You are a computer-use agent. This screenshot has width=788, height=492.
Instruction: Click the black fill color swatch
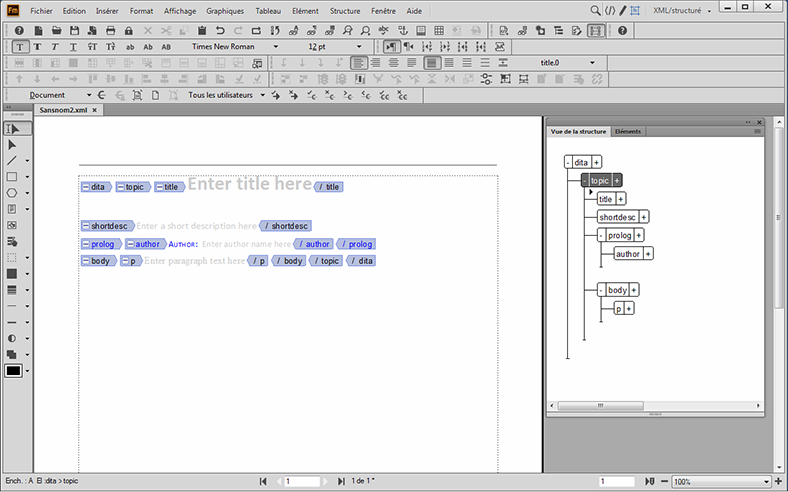point(13,371)
